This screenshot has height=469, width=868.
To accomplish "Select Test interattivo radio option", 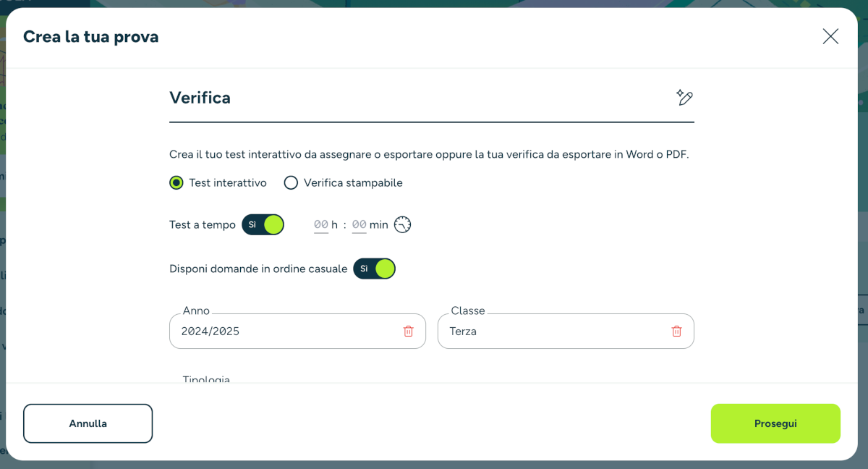I will click(176, 183).
